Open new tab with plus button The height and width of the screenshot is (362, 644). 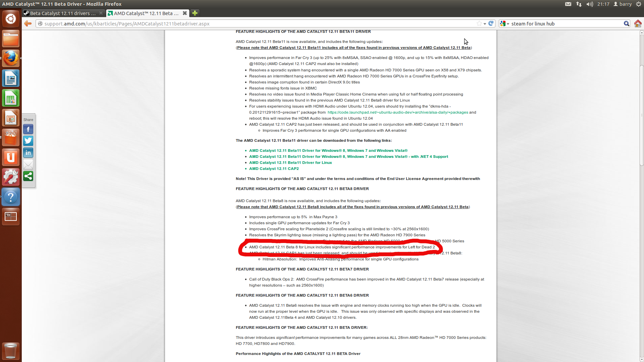195,13
